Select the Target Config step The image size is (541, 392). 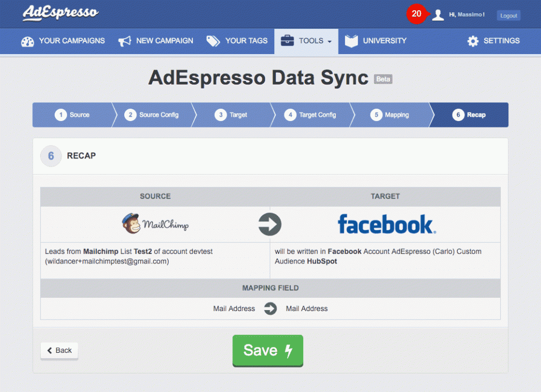[313, 115]
